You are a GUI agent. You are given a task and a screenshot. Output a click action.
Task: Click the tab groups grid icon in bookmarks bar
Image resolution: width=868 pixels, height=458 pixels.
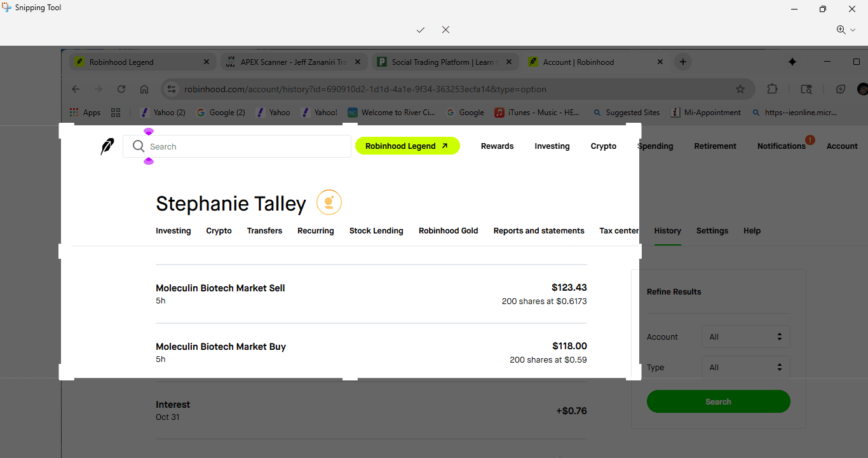[x=116, y=113]
